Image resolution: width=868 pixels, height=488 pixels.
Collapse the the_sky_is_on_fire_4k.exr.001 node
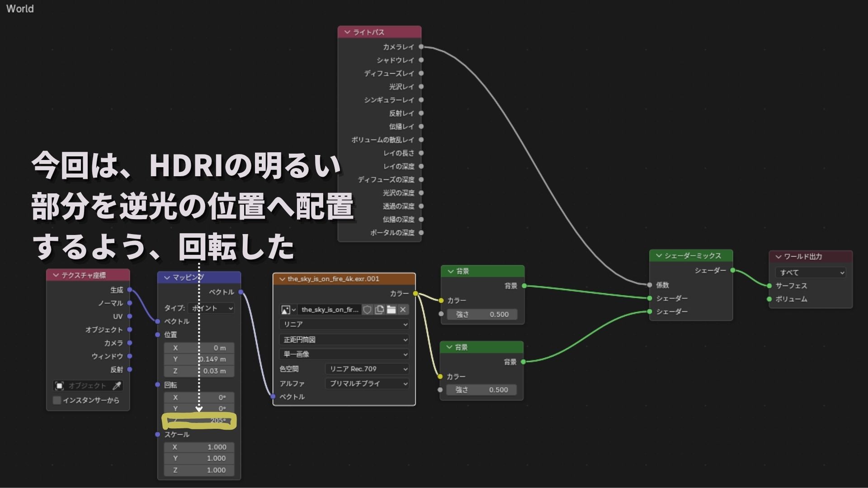point(283,279)
